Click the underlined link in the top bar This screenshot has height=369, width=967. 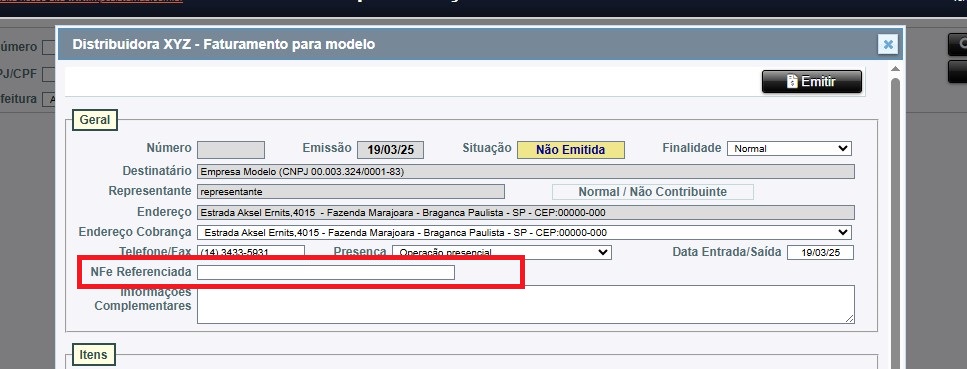point(91,2)
